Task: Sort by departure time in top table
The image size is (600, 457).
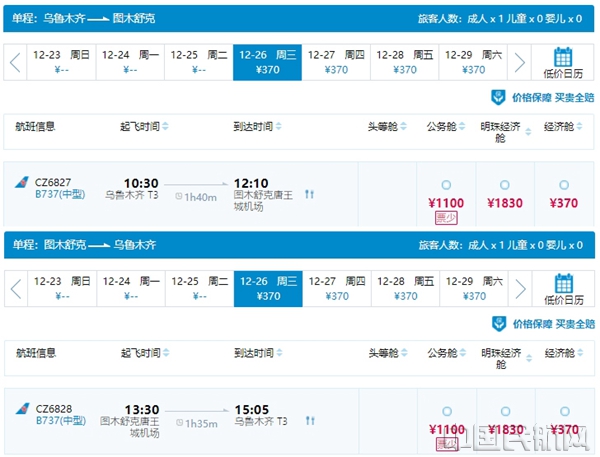Action: pyautogui.click(x=145, y=127)
